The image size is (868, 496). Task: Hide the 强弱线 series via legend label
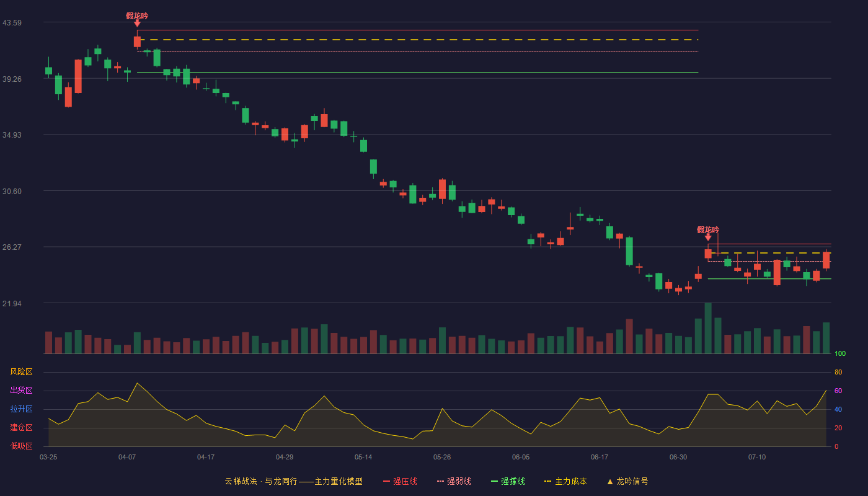[459, 481]
